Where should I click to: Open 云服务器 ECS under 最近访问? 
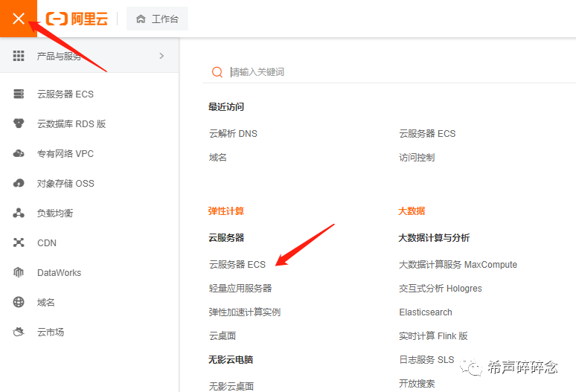(x=427, y=134)
